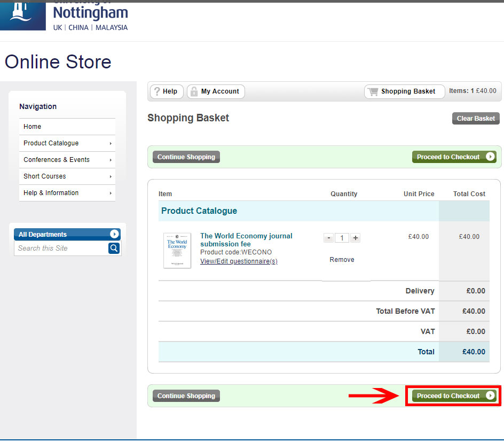Click the University of Nottingham logo
Screen dimensions: 504x442
click(64, 17)
